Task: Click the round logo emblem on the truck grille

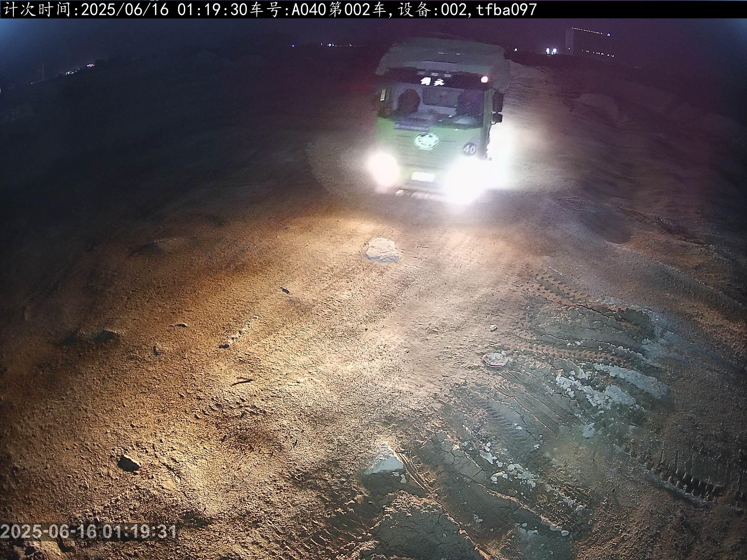Action: pos(427,141)
